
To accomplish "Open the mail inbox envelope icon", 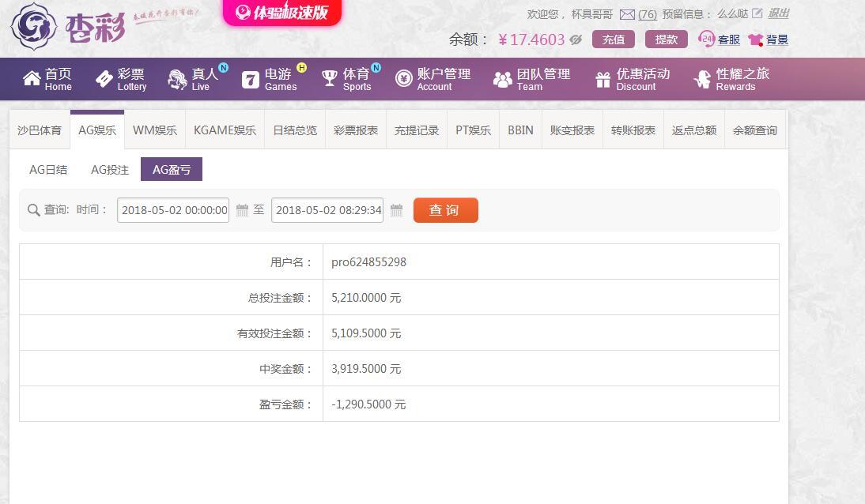I will click(x=627, y=14).
